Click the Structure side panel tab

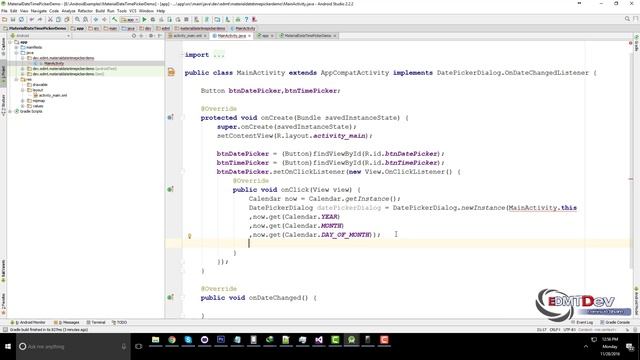click(4, 105)
